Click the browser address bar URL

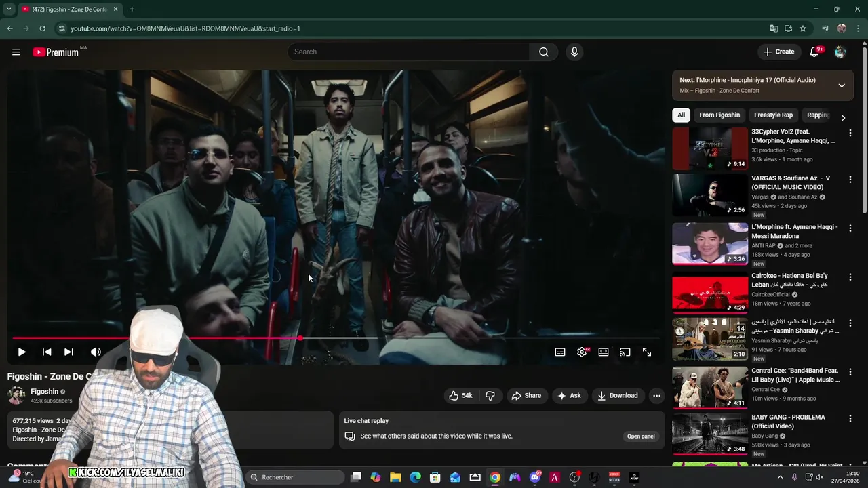click(x=185, y=28)
